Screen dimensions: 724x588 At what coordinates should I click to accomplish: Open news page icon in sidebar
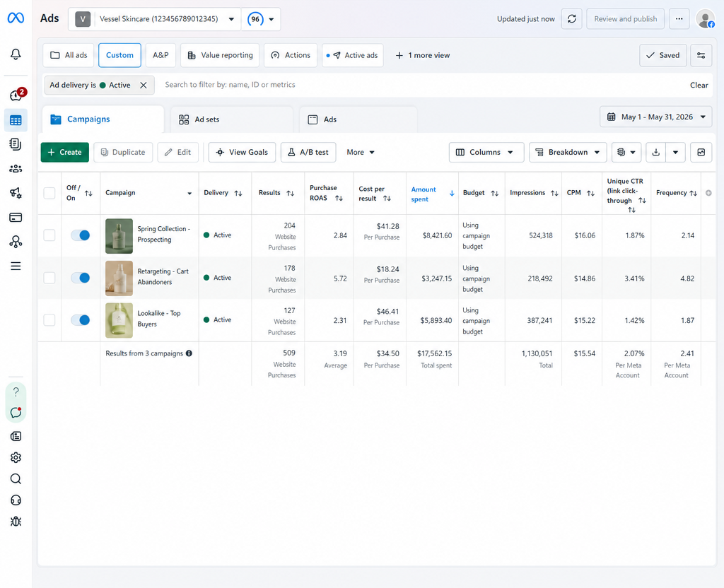[x=16, y=436]
